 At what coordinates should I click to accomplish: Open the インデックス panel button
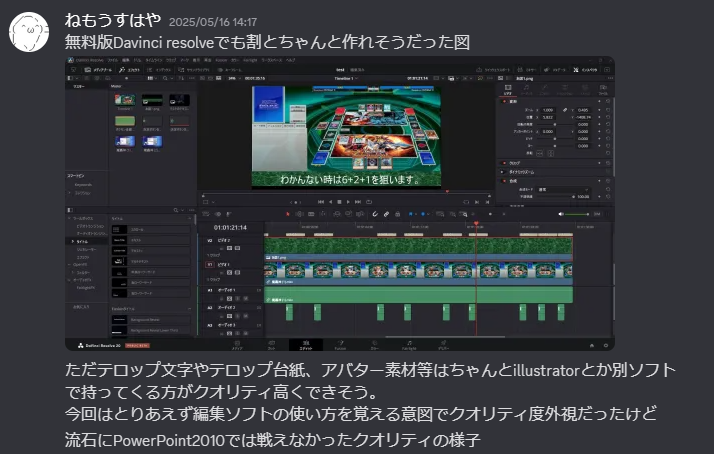point(159,70)
